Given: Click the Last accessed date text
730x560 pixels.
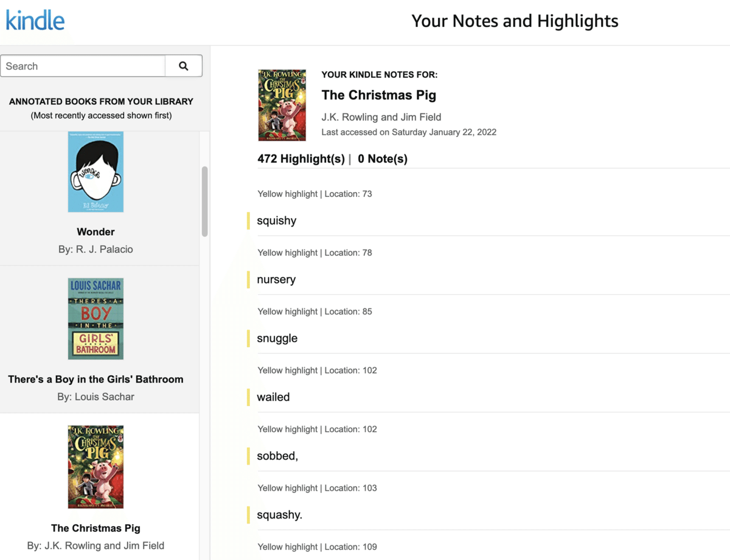Looking at the screenshot, I should tap(409, 132).
